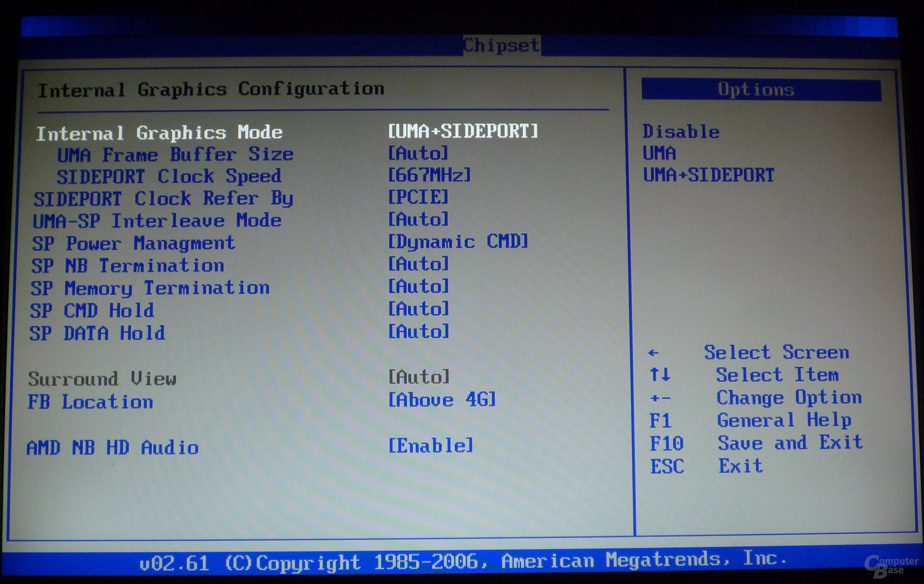Select AMD NB HD Audio setting
The height and width of the screenshot is (584, 924).
coord(113,448)
